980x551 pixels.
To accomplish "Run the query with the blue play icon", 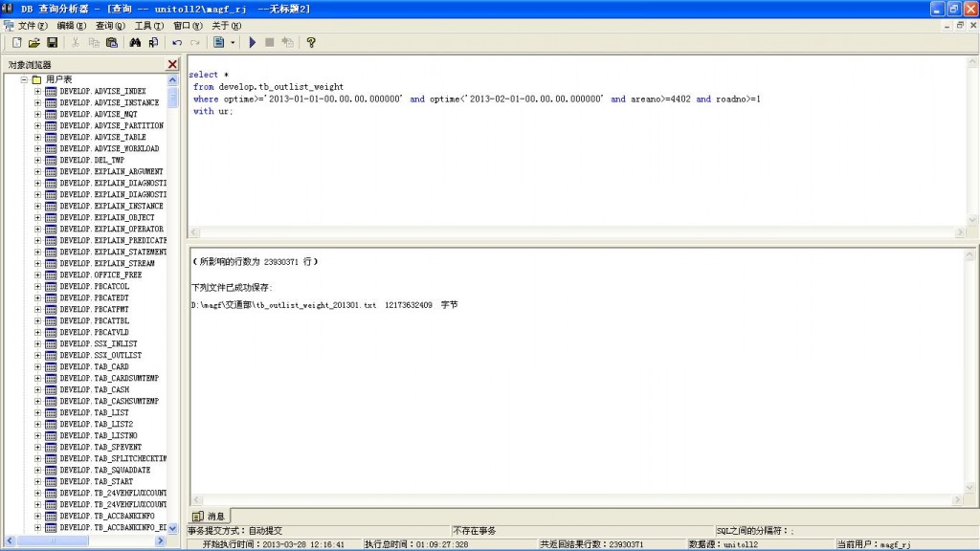I will click(252, 42).
